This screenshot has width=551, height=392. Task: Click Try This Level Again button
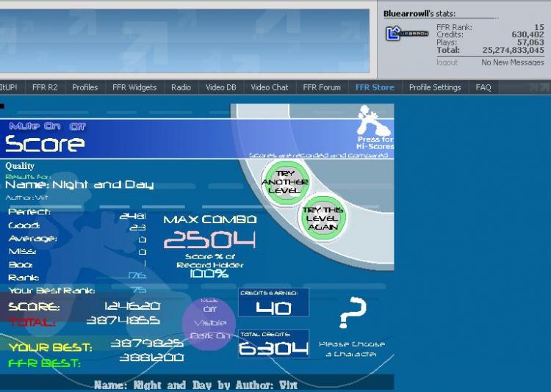coord(323,217)
